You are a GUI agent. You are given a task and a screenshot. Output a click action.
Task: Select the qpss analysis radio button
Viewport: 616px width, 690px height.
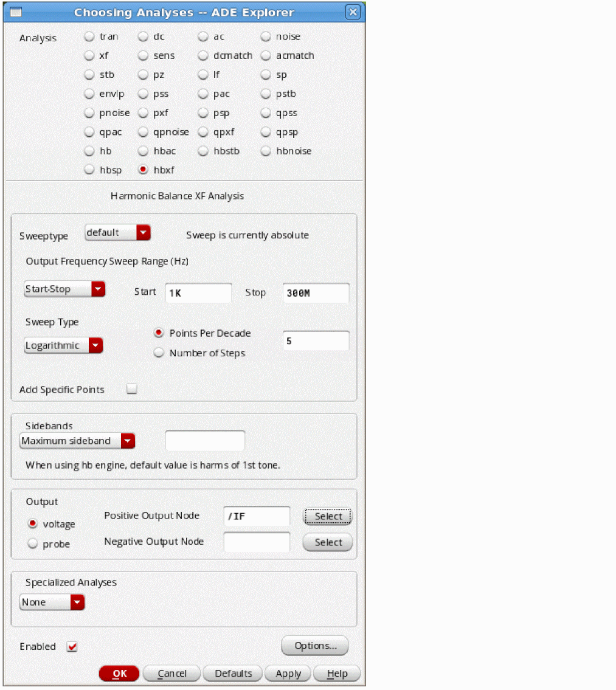tap(266, 113)
